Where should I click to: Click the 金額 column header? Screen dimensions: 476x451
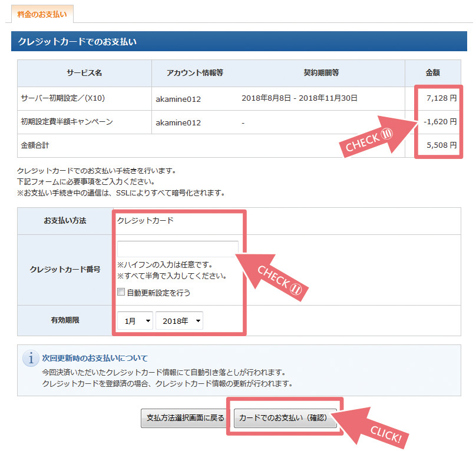coord(432,73)
